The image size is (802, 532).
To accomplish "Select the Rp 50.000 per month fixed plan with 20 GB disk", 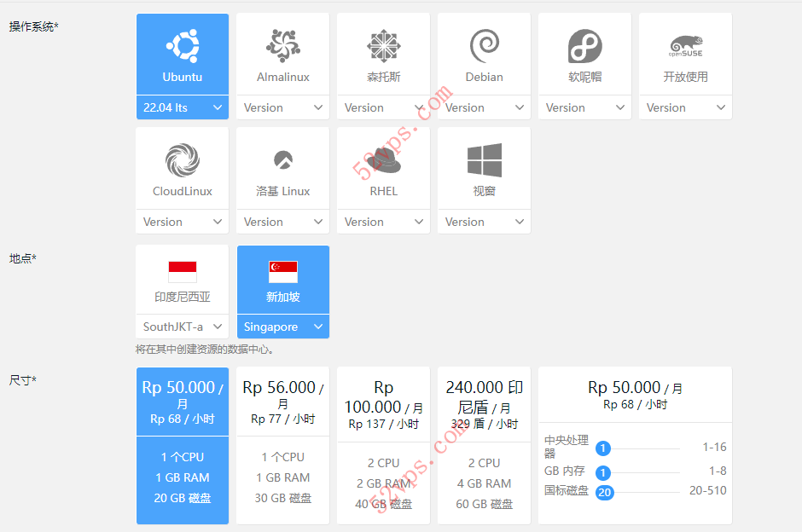I will click(183, 446).
